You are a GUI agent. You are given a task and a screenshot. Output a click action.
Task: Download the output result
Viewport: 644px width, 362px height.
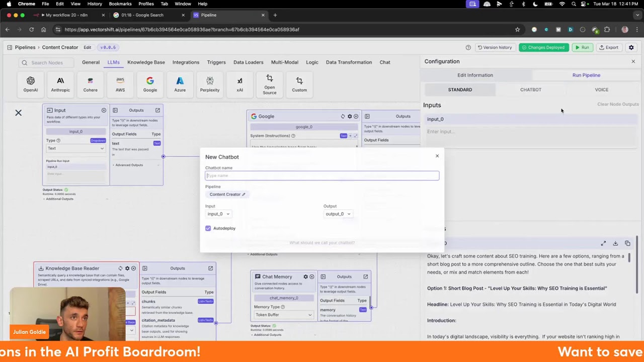[615, 243]
